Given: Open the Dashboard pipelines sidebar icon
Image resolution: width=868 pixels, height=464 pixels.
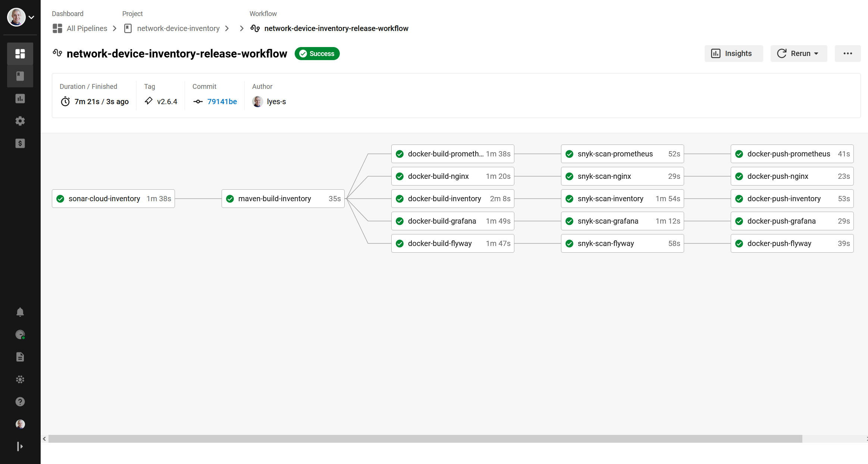Looking at the screenshot, I should tap(20, 54).
